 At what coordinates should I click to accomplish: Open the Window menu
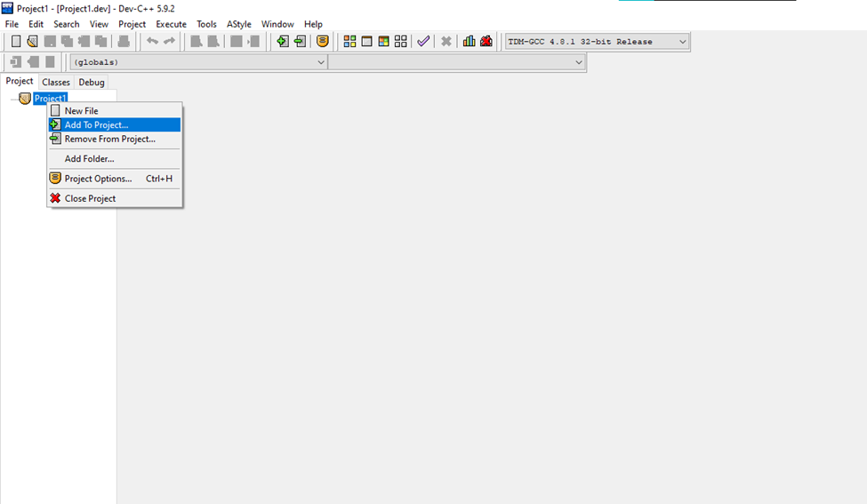(277, 24)
